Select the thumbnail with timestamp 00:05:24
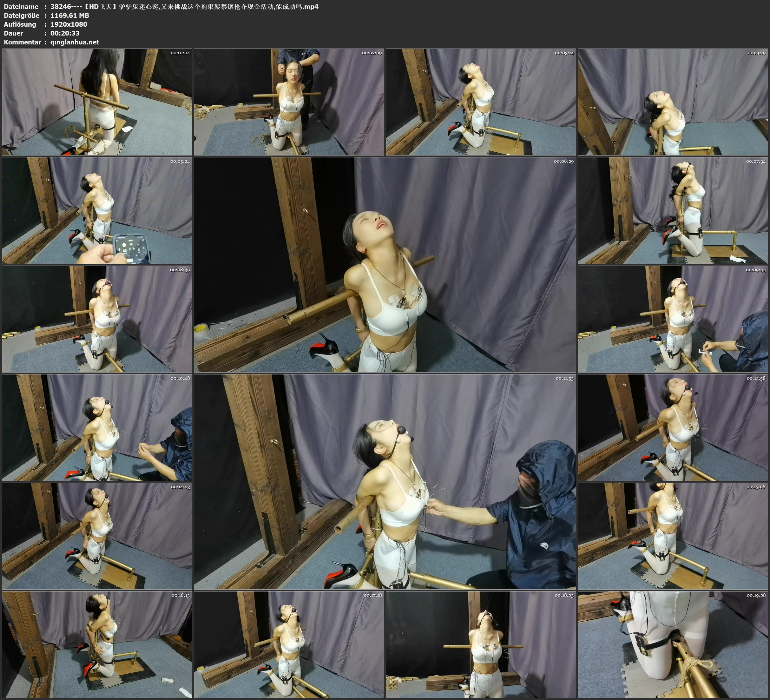 [x=97, y=210]
